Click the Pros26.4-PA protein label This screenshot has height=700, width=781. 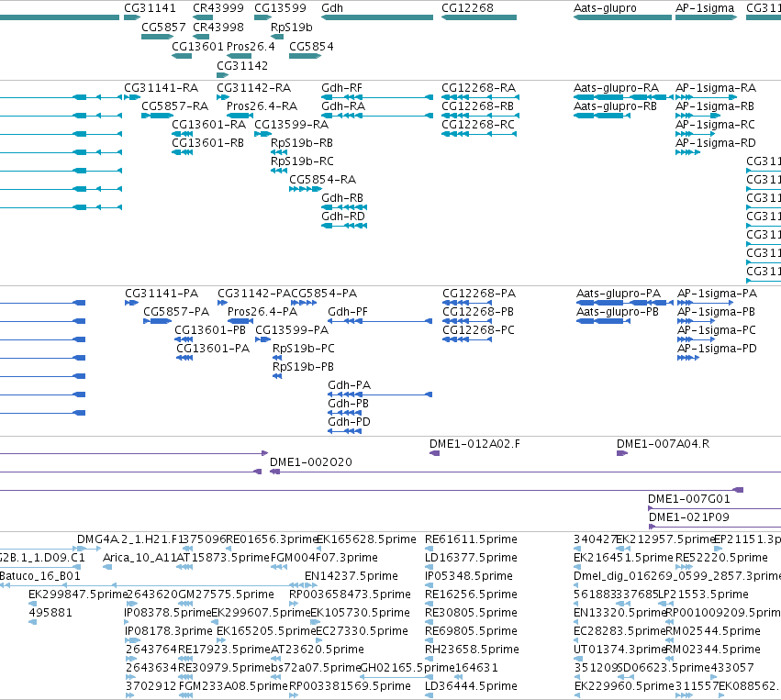[262, 312]
